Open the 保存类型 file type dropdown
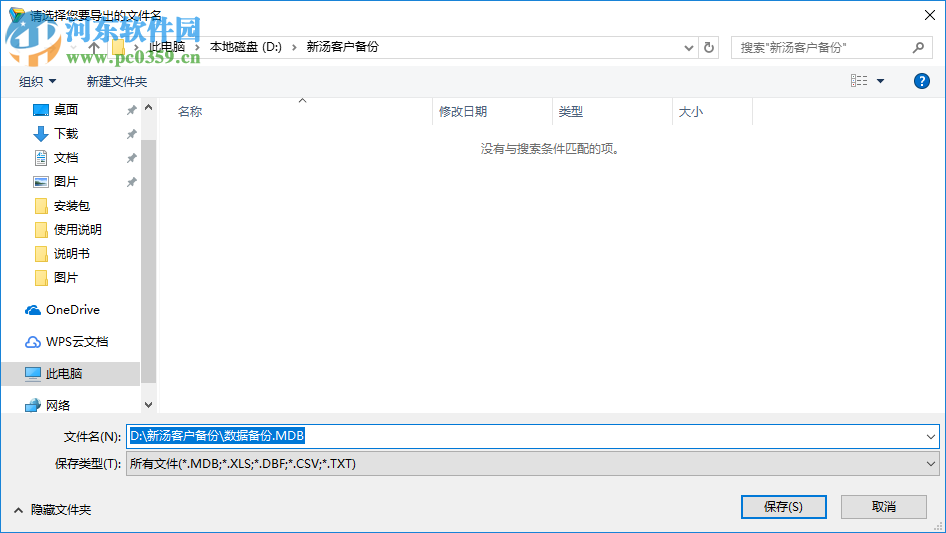The height and width of the screenshot is (533, 946). pyautogui.click(x=532, y=464)
